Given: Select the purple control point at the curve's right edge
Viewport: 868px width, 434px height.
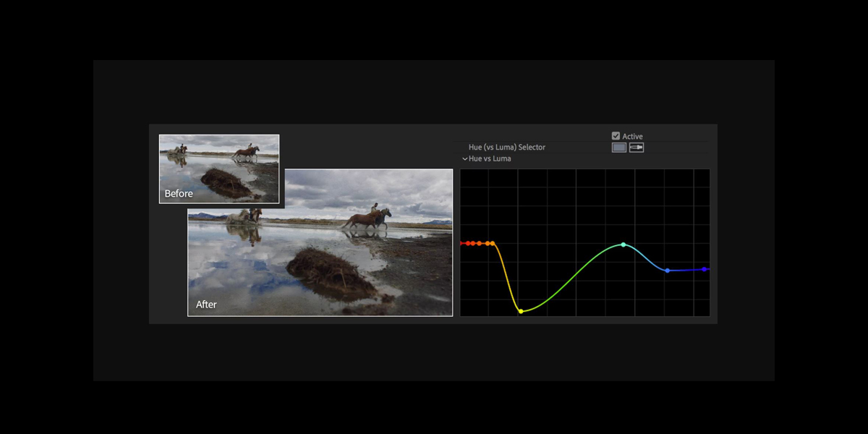Looking at the screenshot, I should [704, 269].
